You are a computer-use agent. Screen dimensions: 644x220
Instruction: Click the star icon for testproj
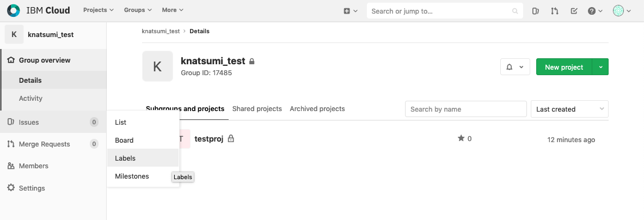[461, 138]
